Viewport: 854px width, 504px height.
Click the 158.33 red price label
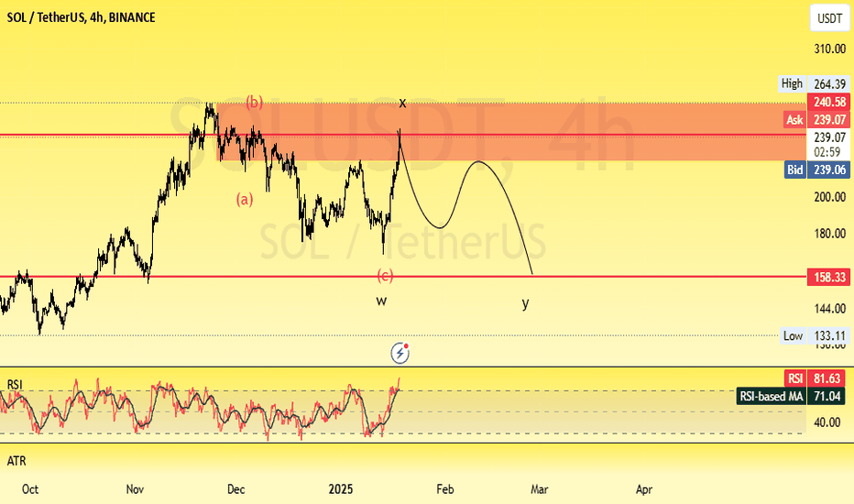click(x=829, y=277)
